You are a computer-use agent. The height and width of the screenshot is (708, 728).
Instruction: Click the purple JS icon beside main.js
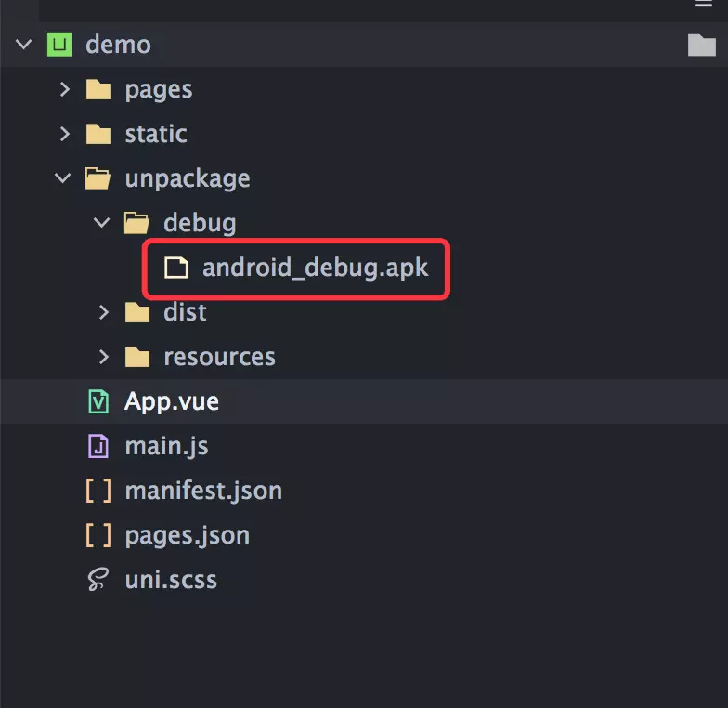coord(98,446)
